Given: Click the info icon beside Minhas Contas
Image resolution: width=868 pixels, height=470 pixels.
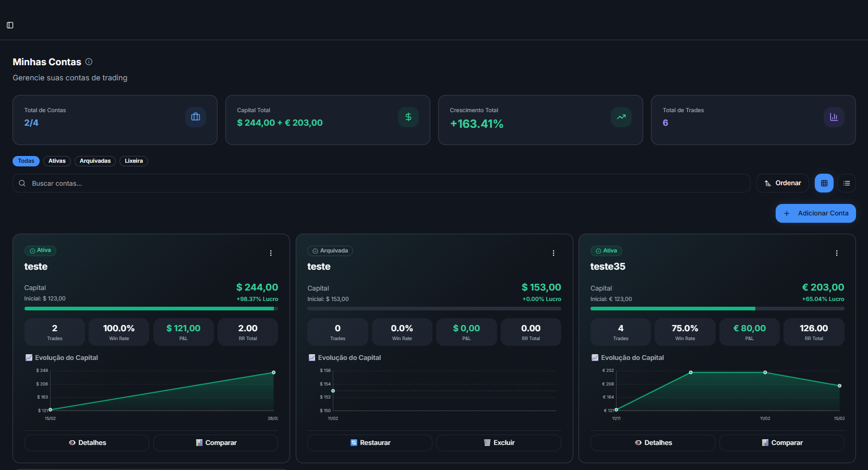Looking at the screenshot, I should 89,62.
